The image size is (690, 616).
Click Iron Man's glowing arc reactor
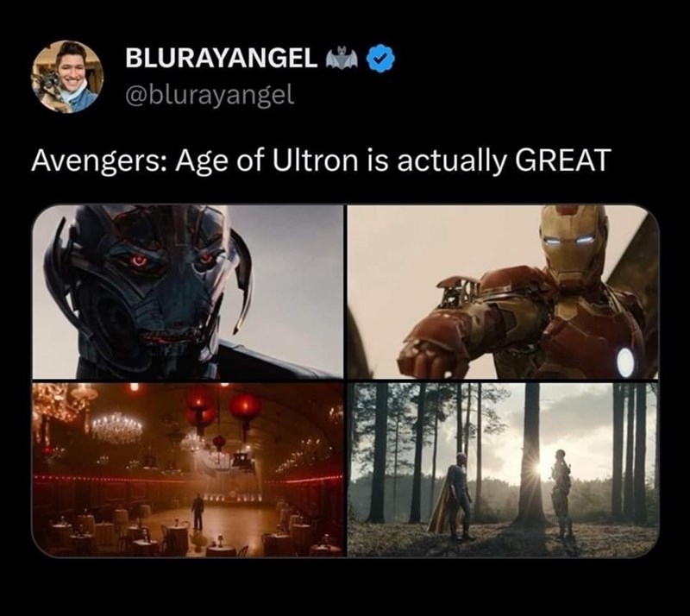point(624,361)
